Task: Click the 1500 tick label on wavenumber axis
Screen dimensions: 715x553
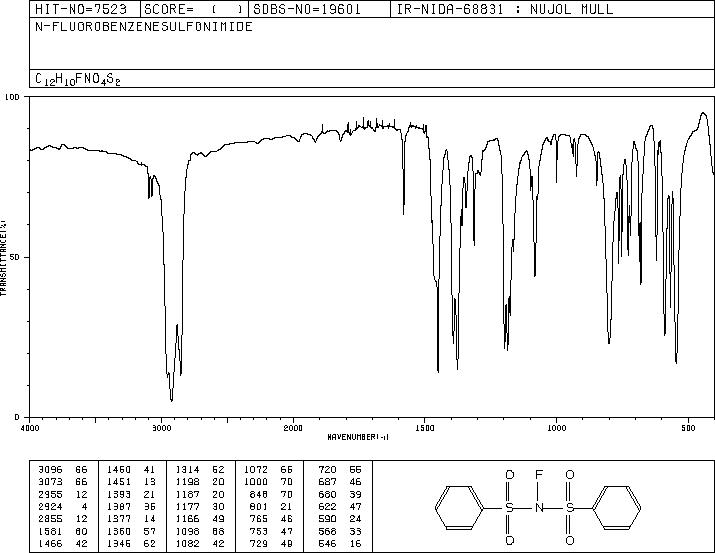Action: [x=425, y=428]
